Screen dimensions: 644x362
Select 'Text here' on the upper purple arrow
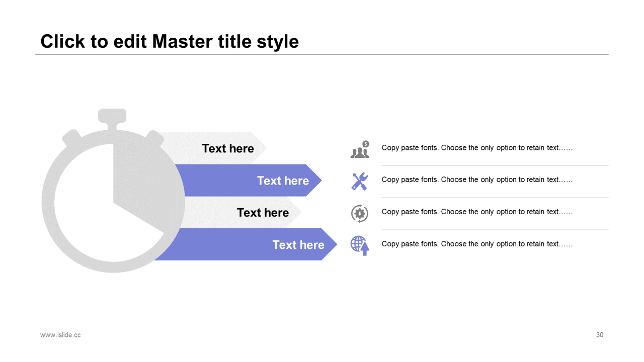tap(283, 180)
